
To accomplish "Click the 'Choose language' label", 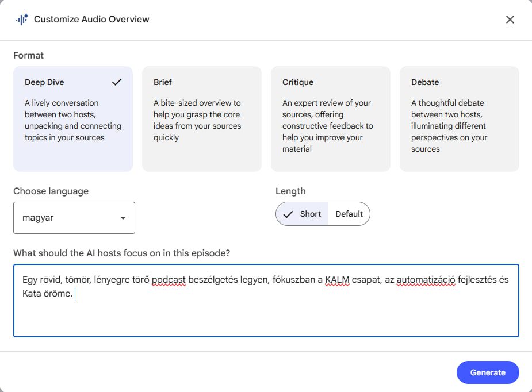I will click(51, 191).
